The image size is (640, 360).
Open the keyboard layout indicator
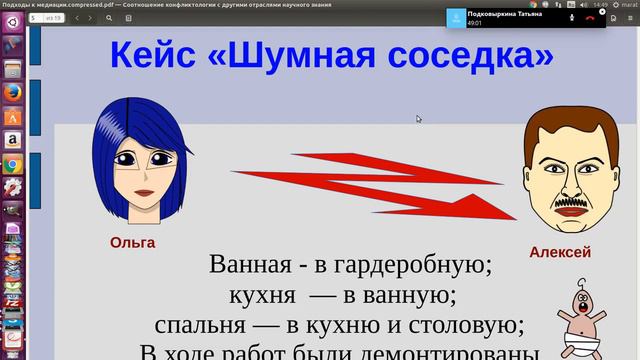(x=571, y=4)
